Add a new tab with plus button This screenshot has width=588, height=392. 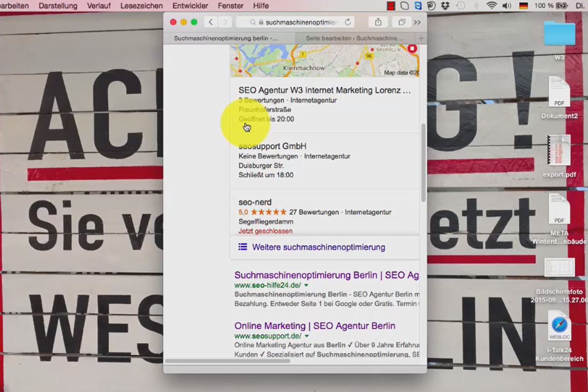(x=421, y=38)
